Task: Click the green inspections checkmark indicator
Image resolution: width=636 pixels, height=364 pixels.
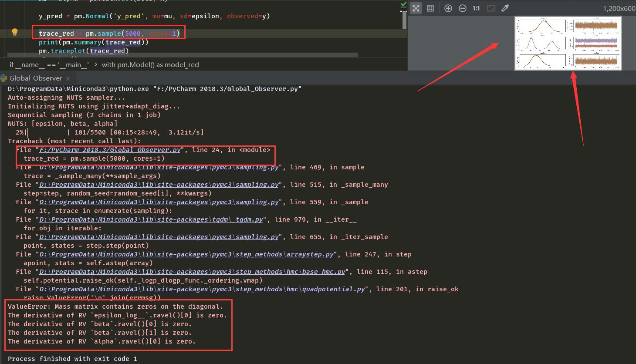Action: [x=403, y=4]
